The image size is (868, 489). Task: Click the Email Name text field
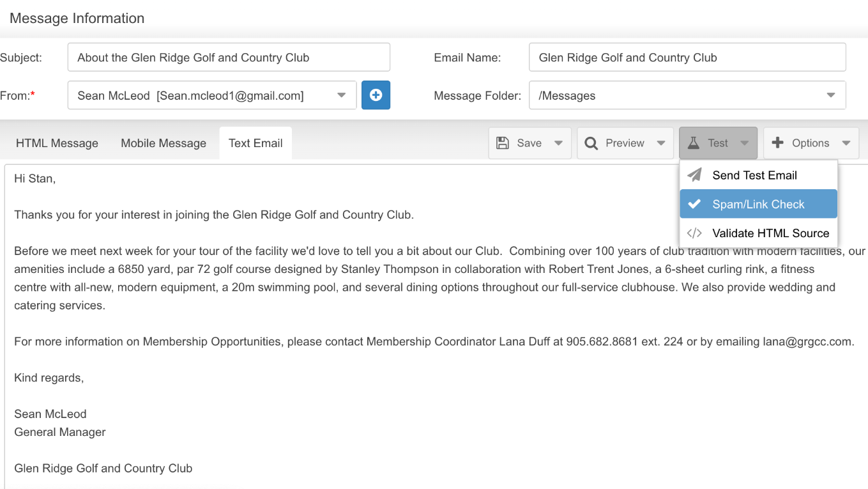[x=687, y=58]
